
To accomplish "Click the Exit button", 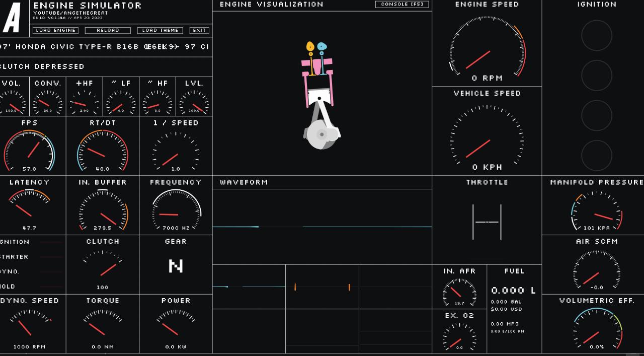I will [199, 30].
